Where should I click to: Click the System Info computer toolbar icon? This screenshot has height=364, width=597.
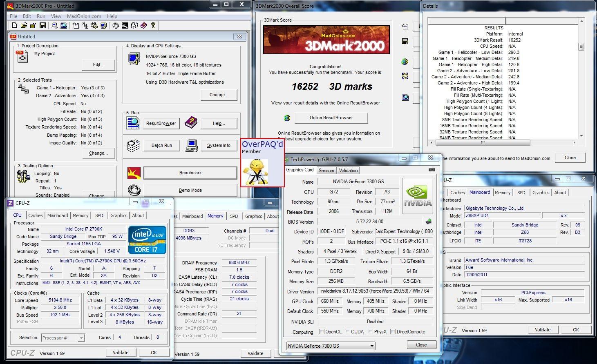click(54, 25)
